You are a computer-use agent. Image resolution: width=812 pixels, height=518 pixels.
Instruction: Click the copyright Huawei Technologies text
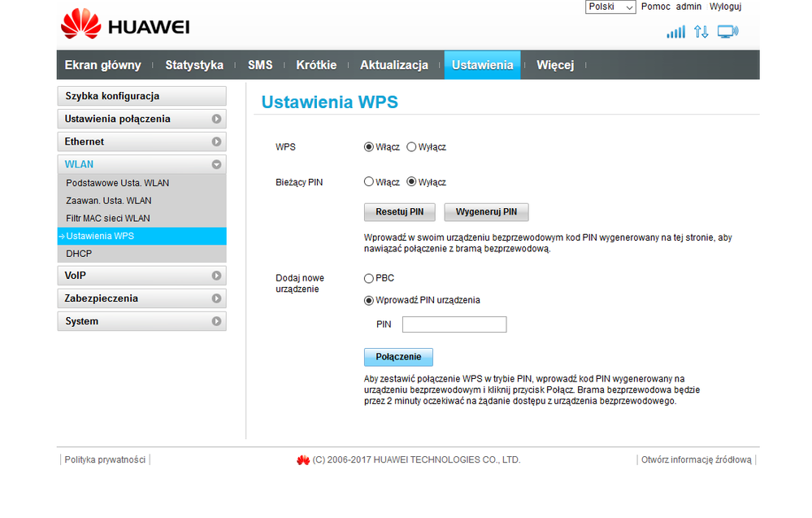pos(416,460)
